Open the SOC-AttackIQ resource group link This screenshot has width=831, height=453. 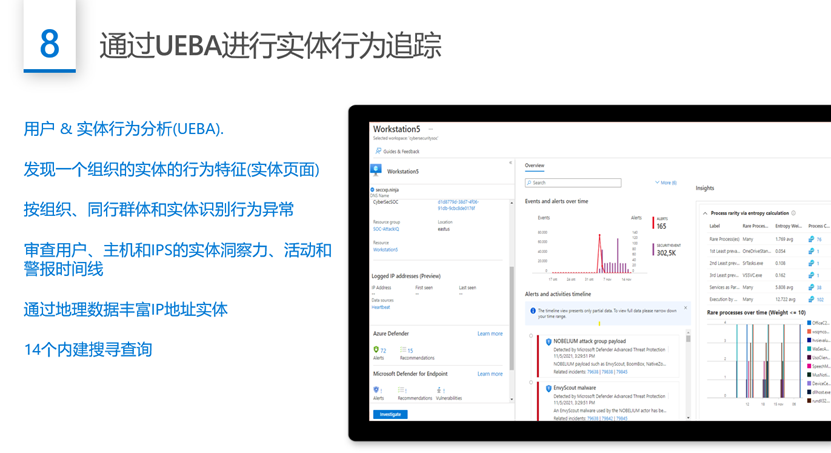[386, 229]
